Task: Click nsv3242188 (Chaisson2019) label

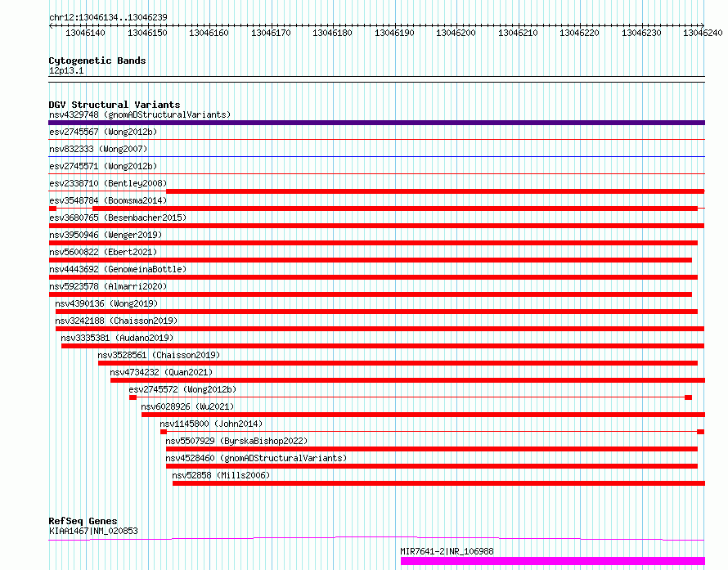Action: (x=116, y=321)
